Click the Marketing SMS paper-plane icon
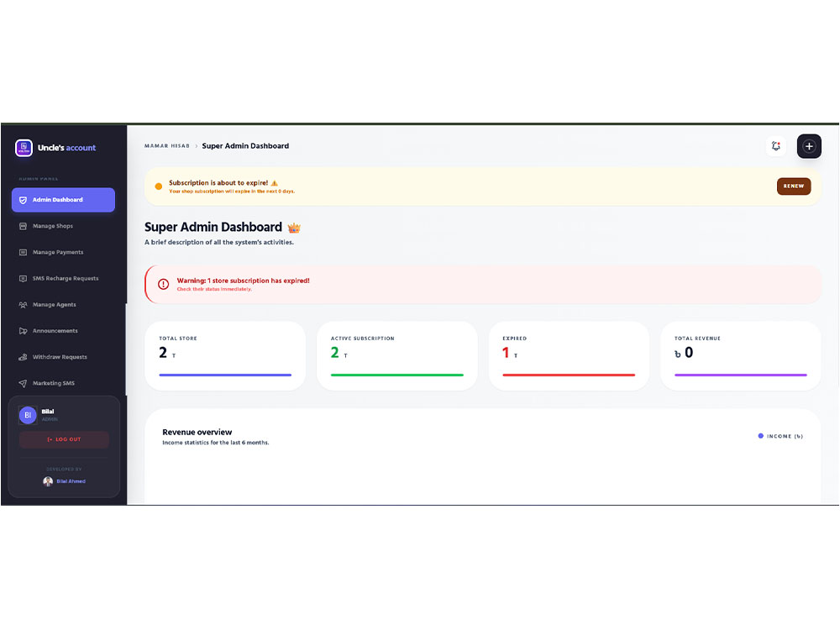This screenshot has height=630, width=840. click(23, 384)
